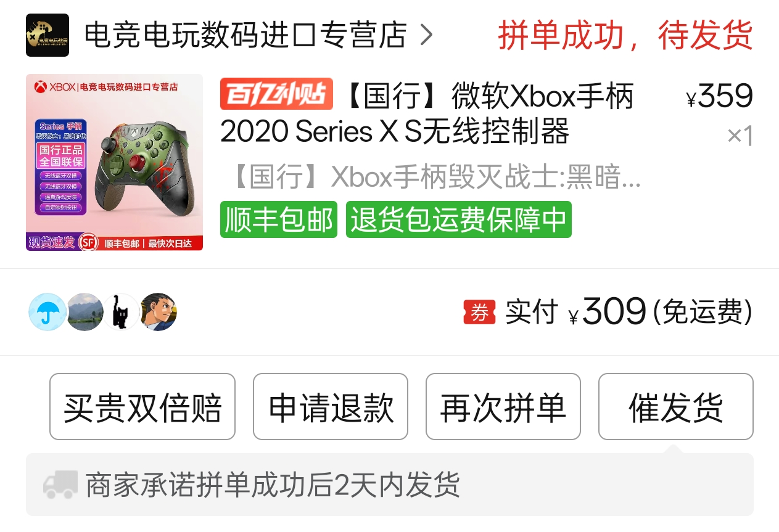The image size is (779, 532).
Task: Tap the 拼单成功，待发货 order status
Action: pyautogui.click(x=625, y=35)
